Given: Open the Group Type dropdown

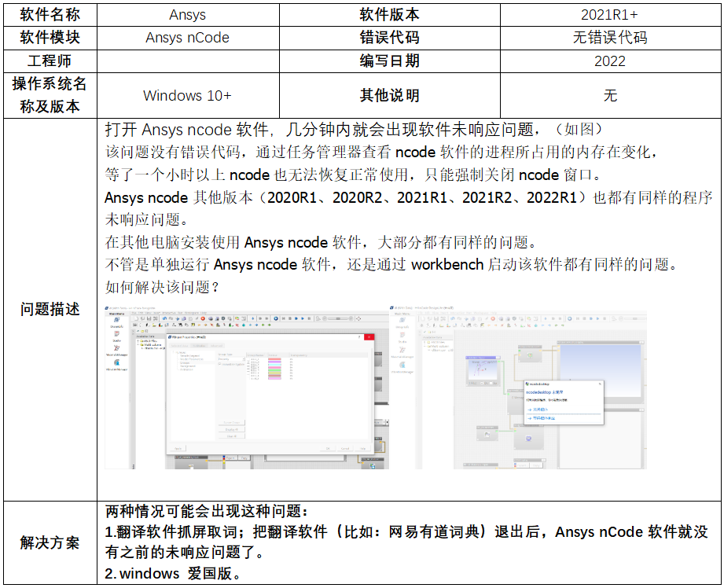Looking at the screenshot, I should [230, 358].
